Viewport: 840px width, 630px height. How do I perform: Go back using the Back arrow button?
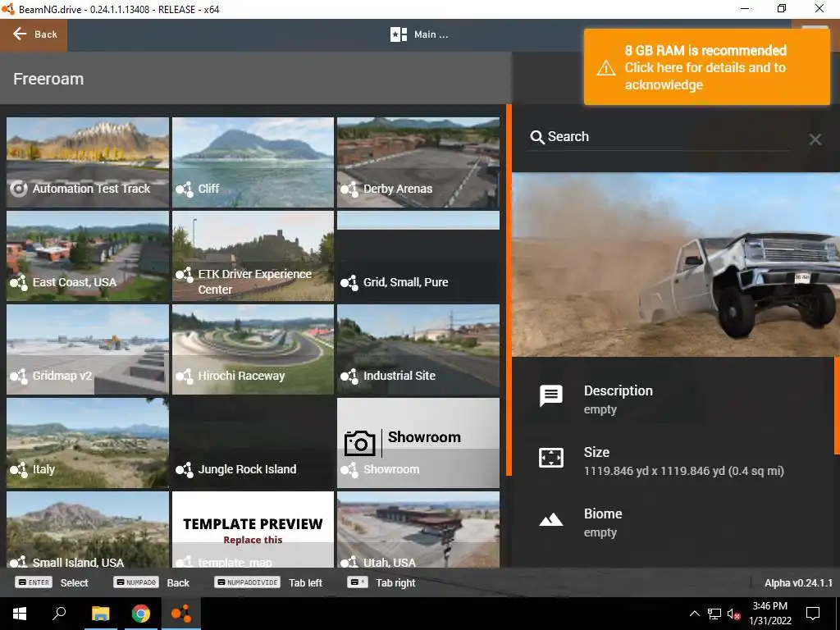pos(34,34)
